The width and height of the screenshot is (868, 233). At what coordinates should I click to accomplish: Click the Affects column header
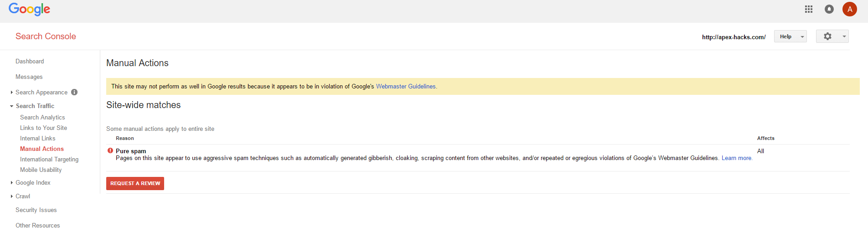click(765, 138)
